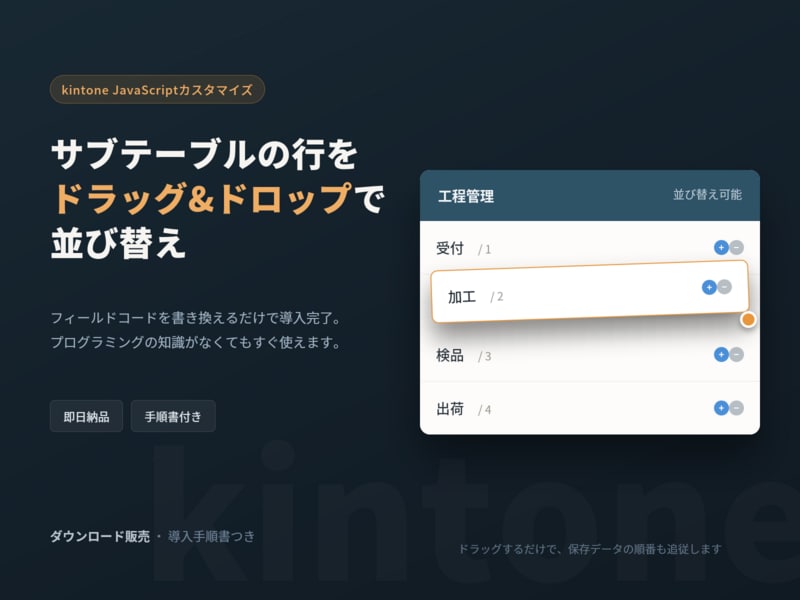Select the dragged 加工 row card
800x600 pixels.
coord(590,292)
